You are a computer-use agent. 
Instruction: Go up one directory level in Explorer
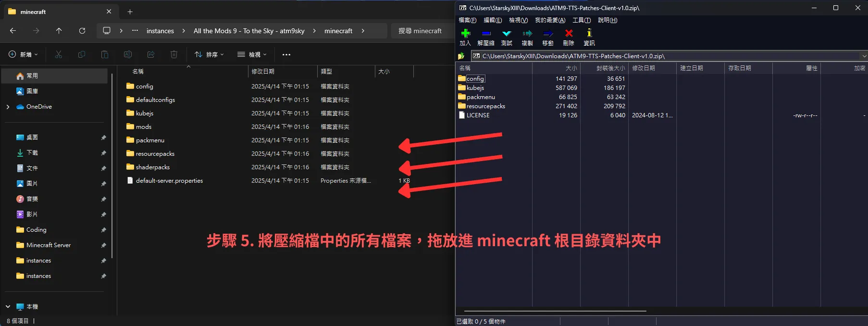[x=59, y=31]
